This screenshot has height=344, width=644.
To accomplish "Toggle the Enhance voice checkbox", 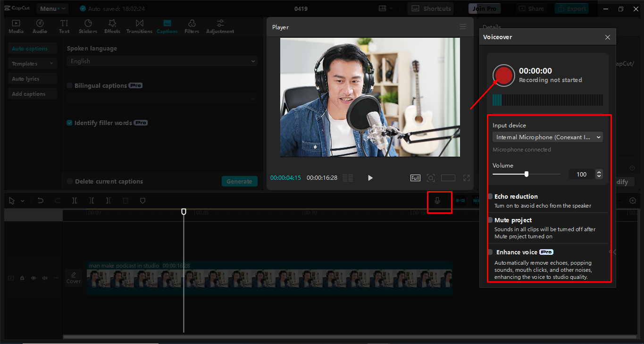I will [490, 252].
